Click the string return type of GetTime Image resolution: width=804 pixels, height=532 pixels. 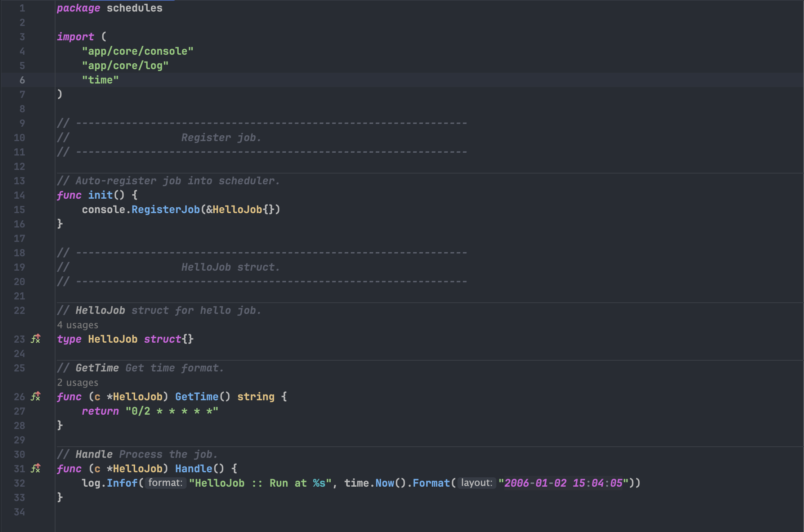pyautogui.click(x=256, y=397)
